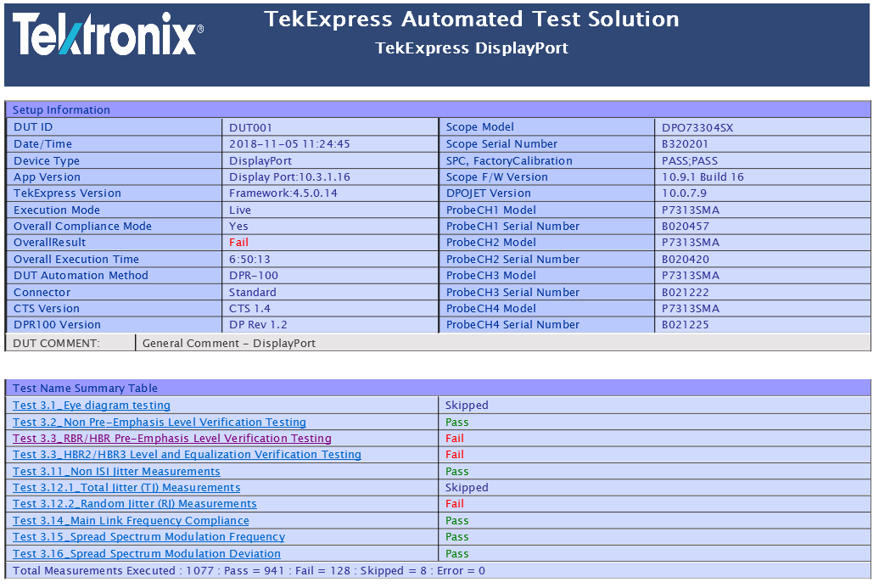Image resolution: width=879 pixels, height=588 pixels.
Task: Click the red Fail value of OverallResult
Action: pos(238,242)
